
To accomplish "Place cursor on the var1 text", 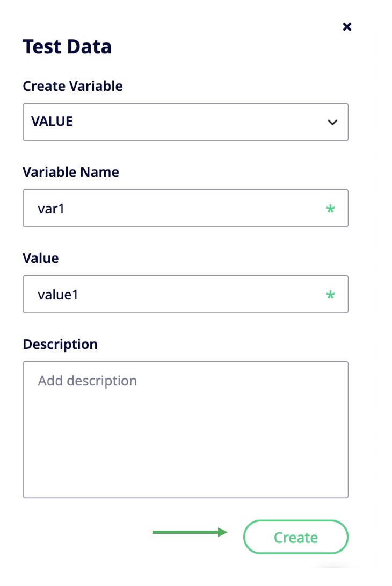I will click(51, 209).
